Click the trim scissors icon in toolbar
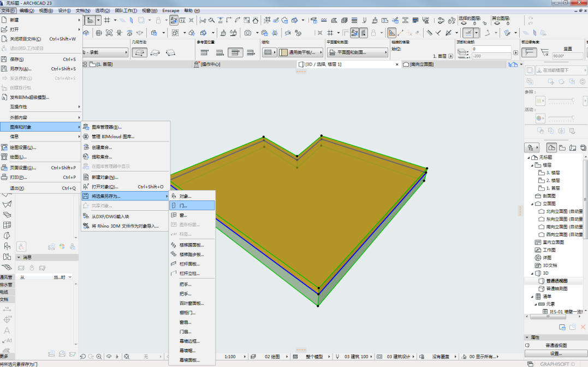 pyautogui.click(x=203, y=20)
